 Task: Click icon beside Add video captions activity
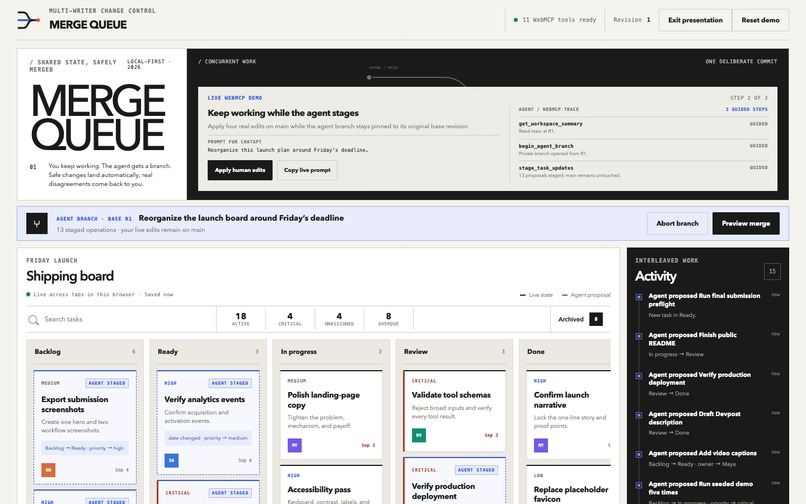(639, 454)
